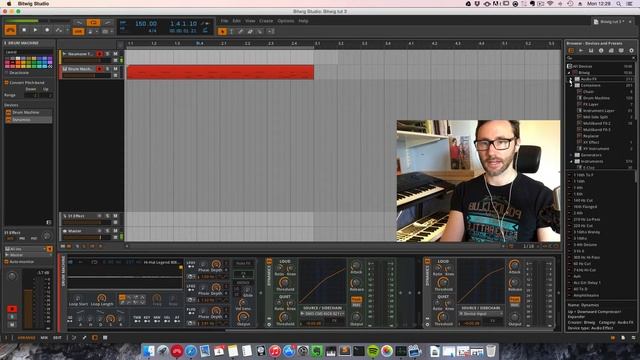640x360 pixels.
Task: Open the View menu
Action: coord(250,21)
